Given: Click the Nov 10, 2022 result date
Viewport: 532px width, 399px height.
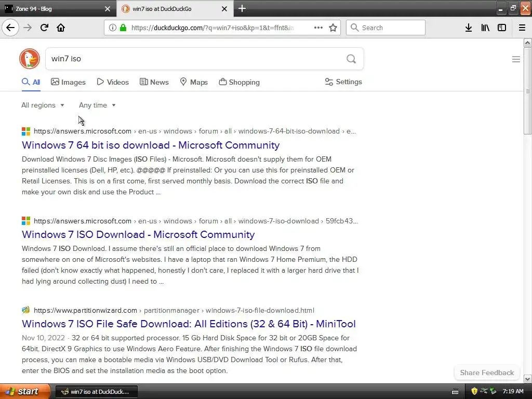Looking at the screenshot, I should coord(43,338).
